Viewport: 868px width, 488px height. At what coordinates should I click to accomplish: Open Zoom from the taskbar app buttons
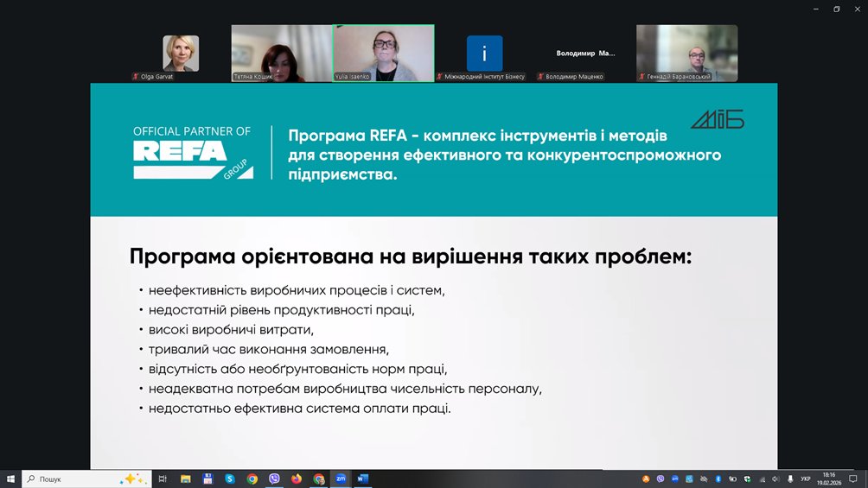[341, 478]
